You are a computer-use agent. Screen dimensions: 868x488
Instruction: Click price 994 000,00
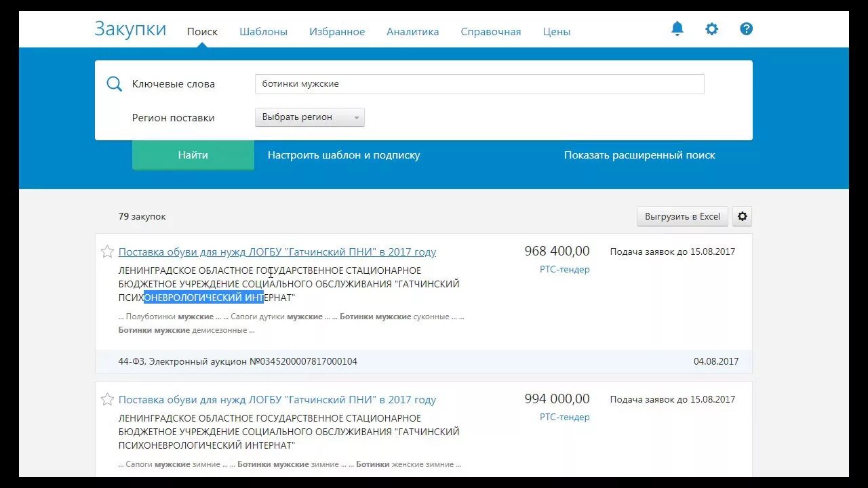tap(557, 399)
